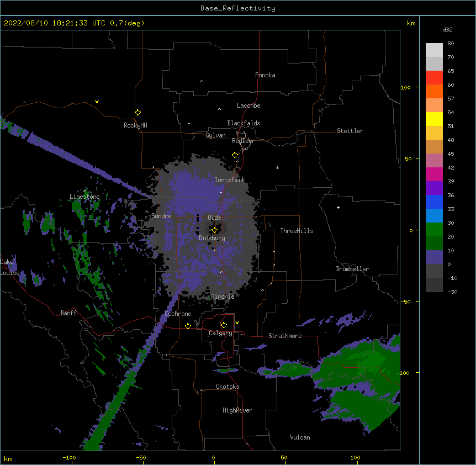Click the Banff label
The image size is (476, 465).
(68, 313)
